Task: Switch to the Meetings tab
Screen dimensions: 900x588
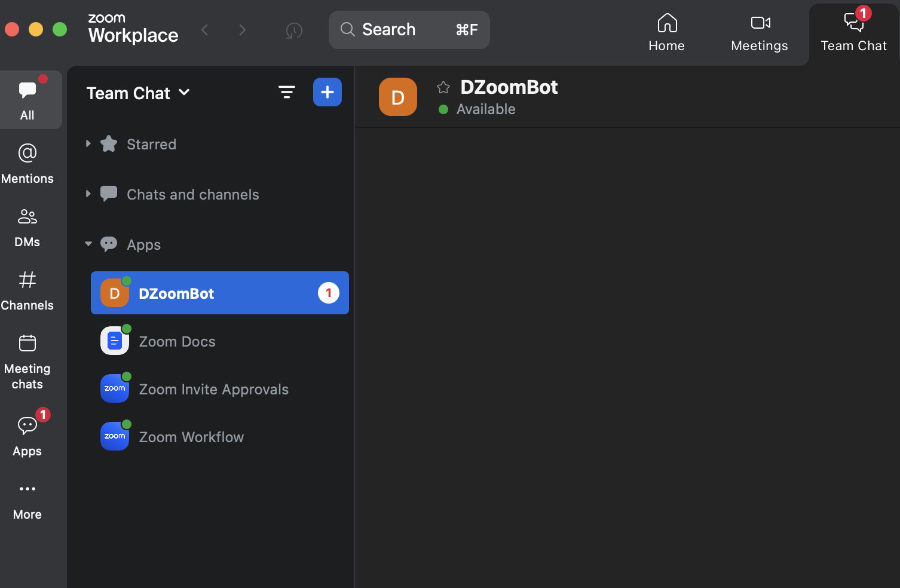Action: [x=759, y=31]
